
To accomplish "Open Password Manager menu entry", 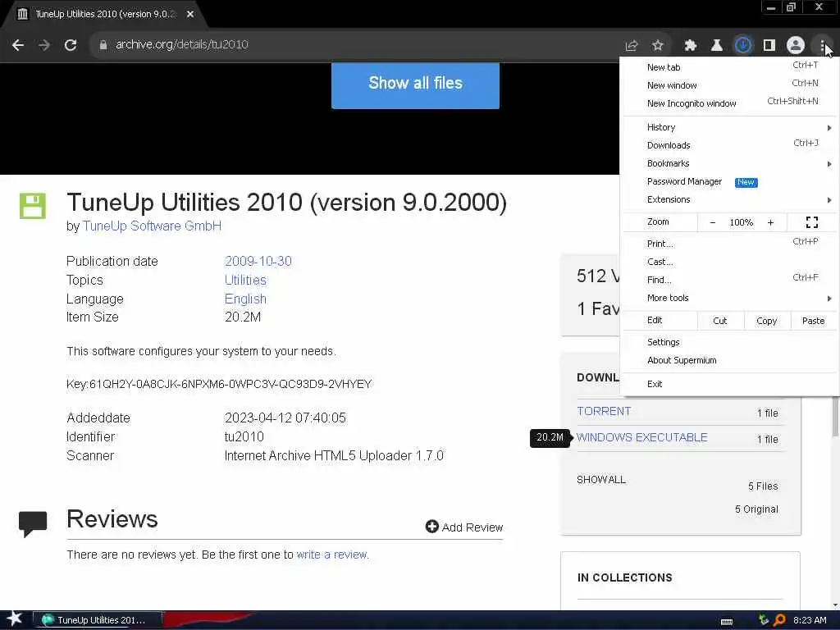I will (730, 181).
